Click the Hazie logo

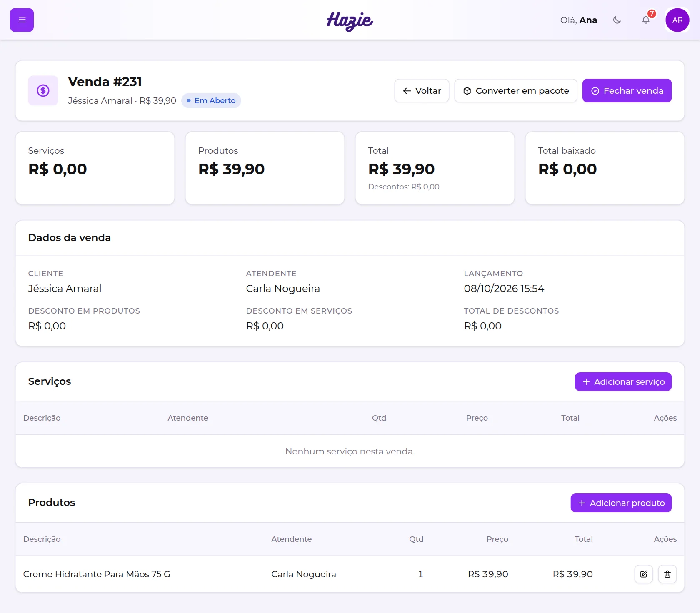click(350, 21)
